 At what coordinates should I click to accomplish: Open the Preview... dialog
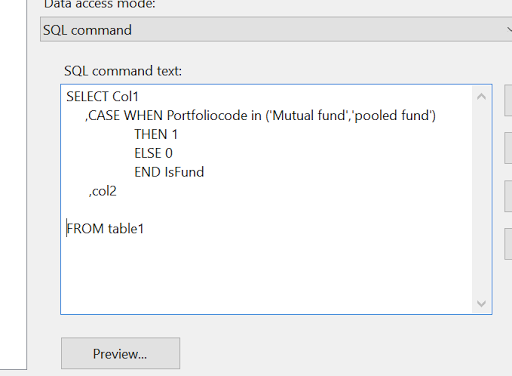(120, 353)
